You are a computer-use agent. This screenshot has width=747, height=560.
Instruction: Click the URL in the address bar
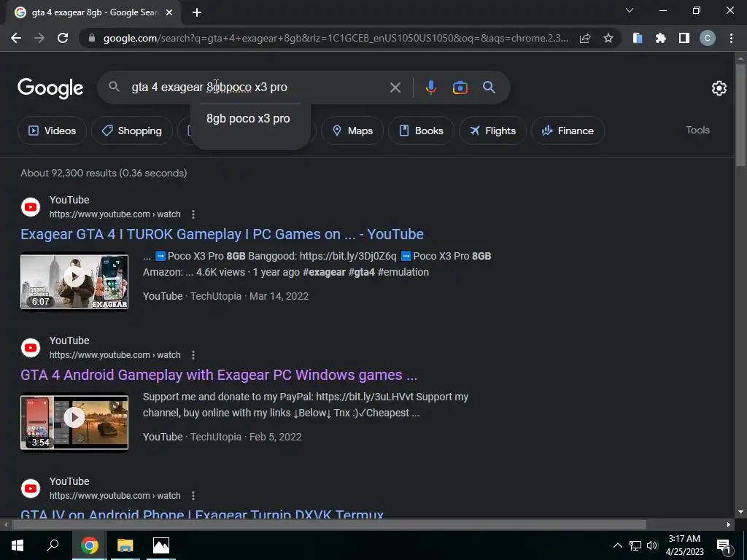[336, 38]
